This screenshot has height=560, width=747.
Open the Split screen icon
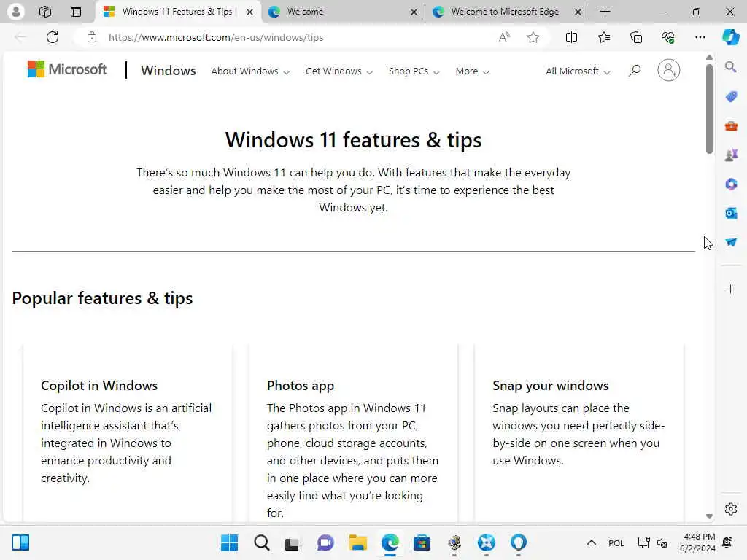point(571,37)
